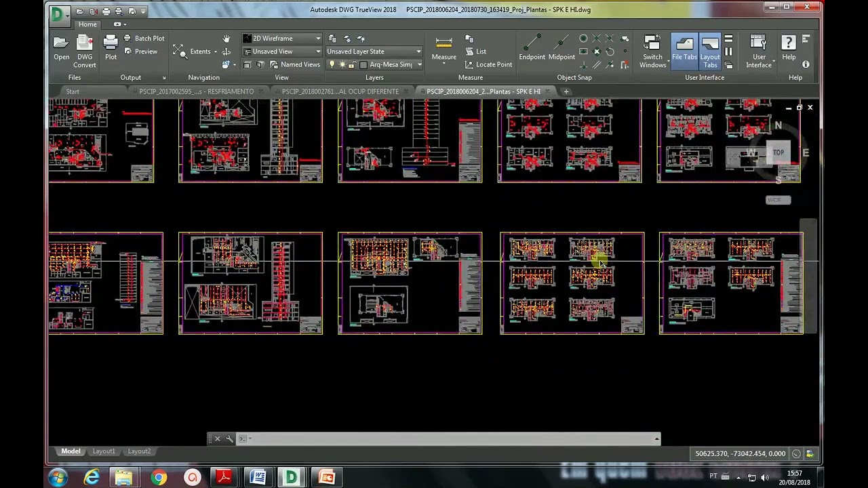Screen dimensions: 868x488
Task: Expand the 2D Wireframe visual style dropdown
Action: (x=318, y=39)
